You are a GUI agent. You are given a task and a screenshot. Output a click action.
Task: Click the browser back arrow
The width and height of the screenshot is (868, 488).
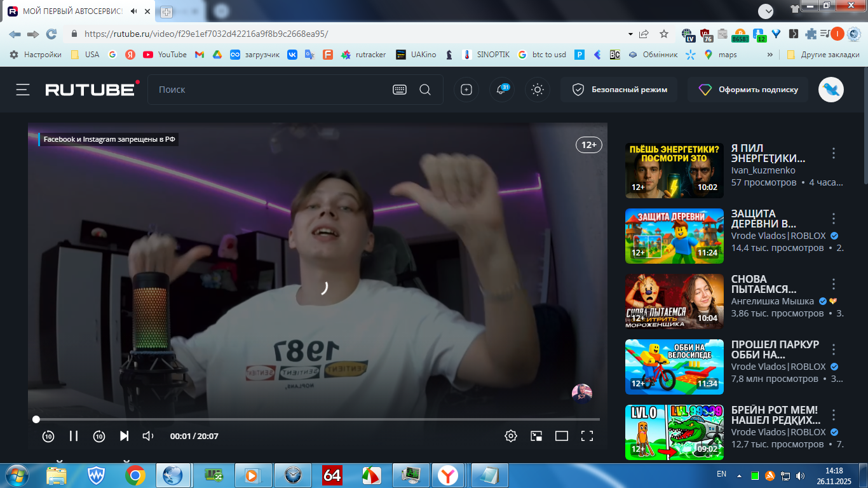pos(15,34)
